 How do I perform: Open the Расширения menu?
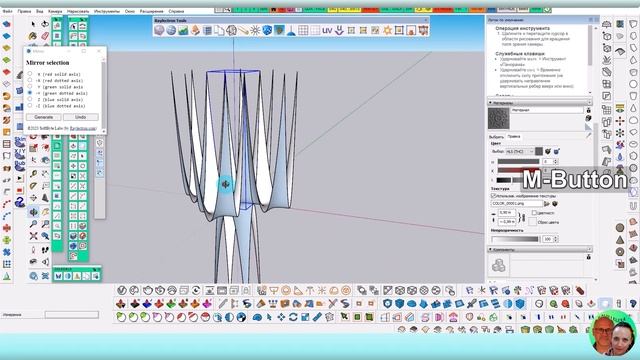click(151, 11)
